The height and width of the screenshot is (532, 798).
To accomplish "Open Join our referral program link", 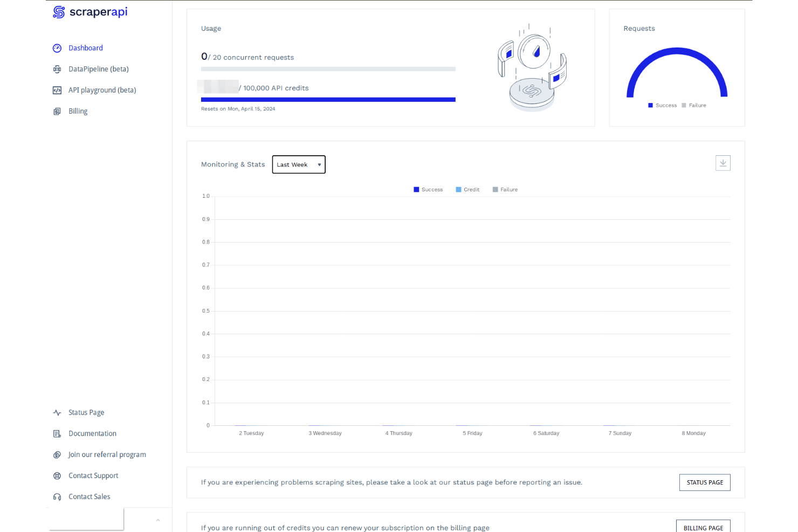I will click(107, 454).
